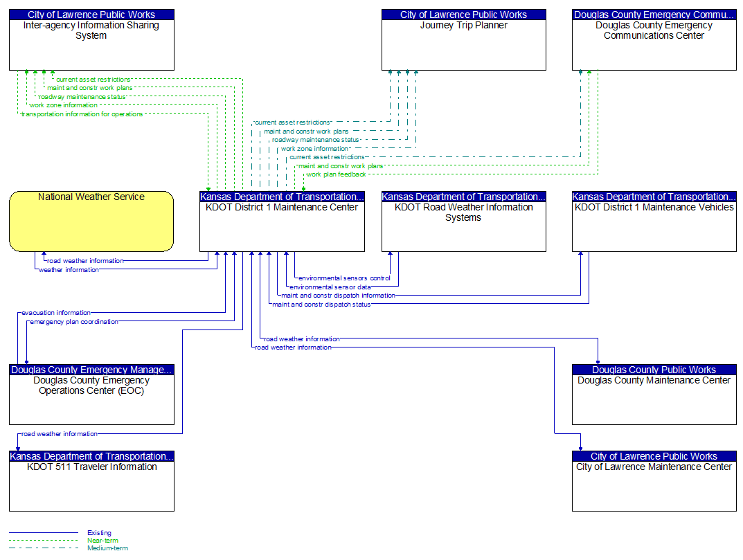Click 'road weather information' label above KDOT 511
The height and width of the screenshot is (560, 743).
(60, 434)
